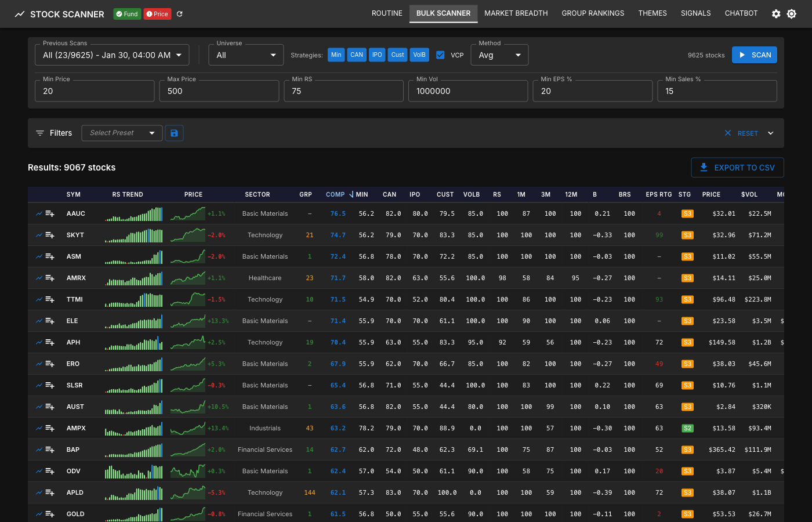Add AAUC to watchlist icon

[50, 213]
